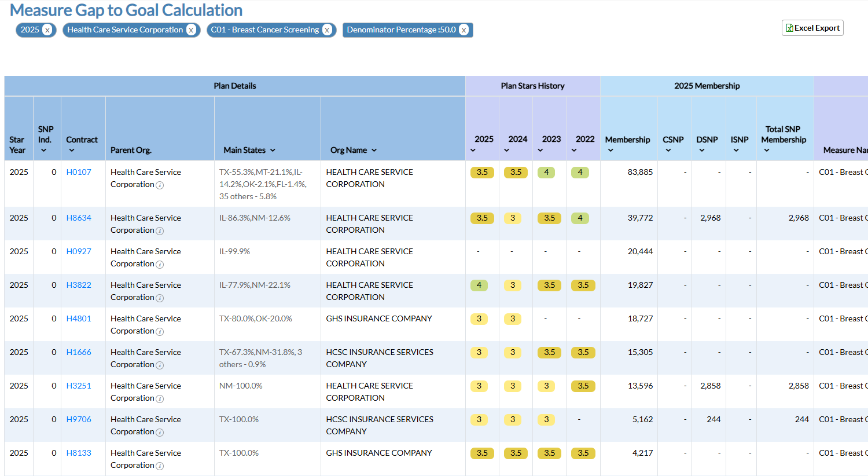Click H0107 2025 star rating 3.5 badge
The width and height of the screenshot is (868, 476).
coord(482,172)
